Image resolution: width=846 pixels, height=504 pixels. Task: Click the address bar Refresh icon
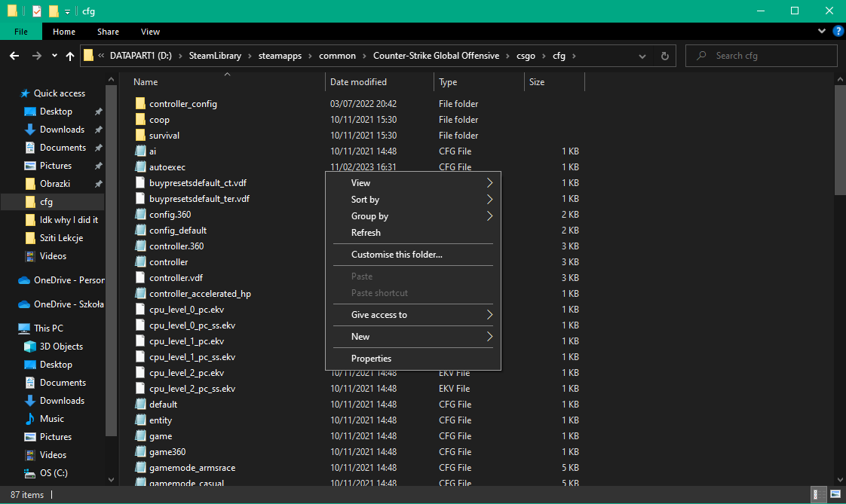[664, 56]
